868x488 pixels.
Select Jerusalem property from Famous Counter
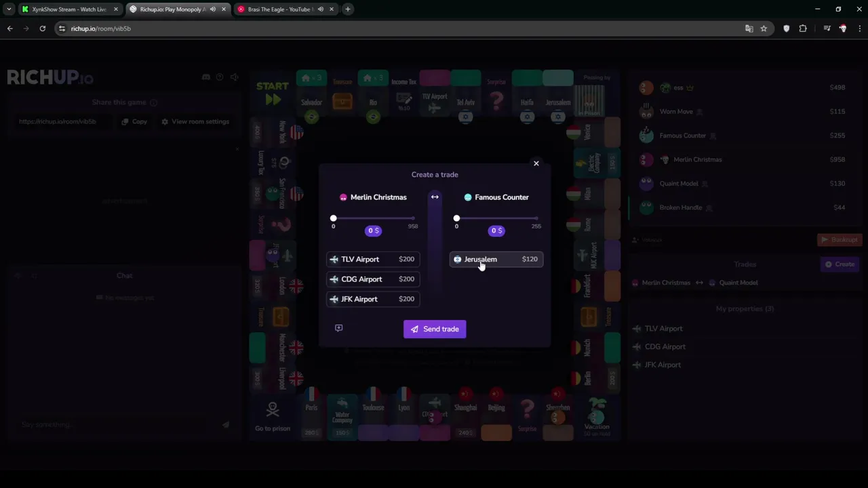(496, 259)
